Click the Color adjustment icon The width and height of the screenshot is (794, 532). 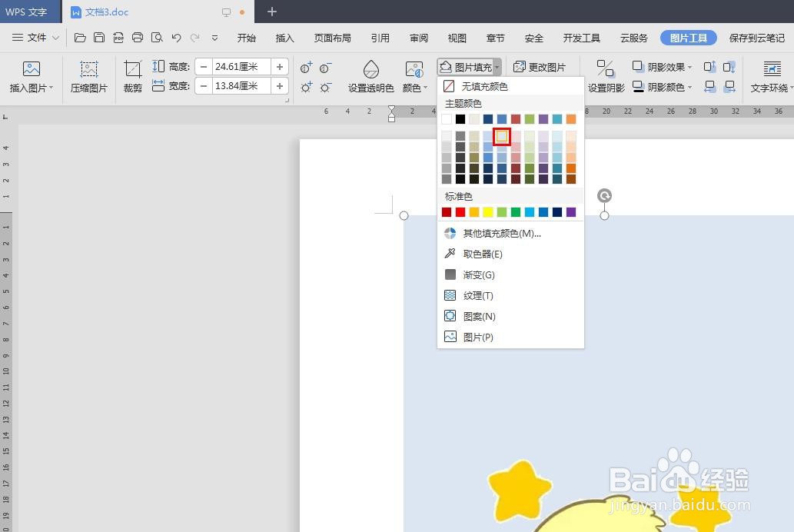point(414,69)
